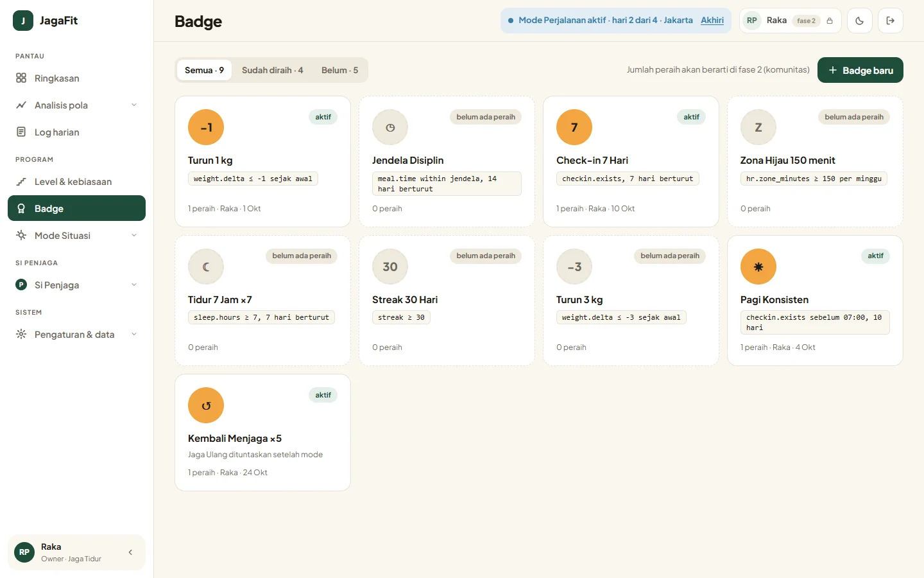Click the logout icon in header
The width and height of the screenshot is (924, 578).
[891, 21]
